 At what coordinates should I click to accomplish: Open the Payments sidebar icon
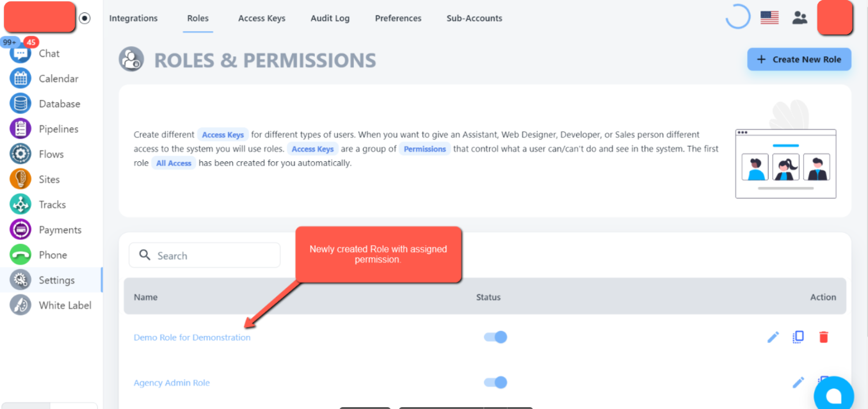tap(20, 230)
